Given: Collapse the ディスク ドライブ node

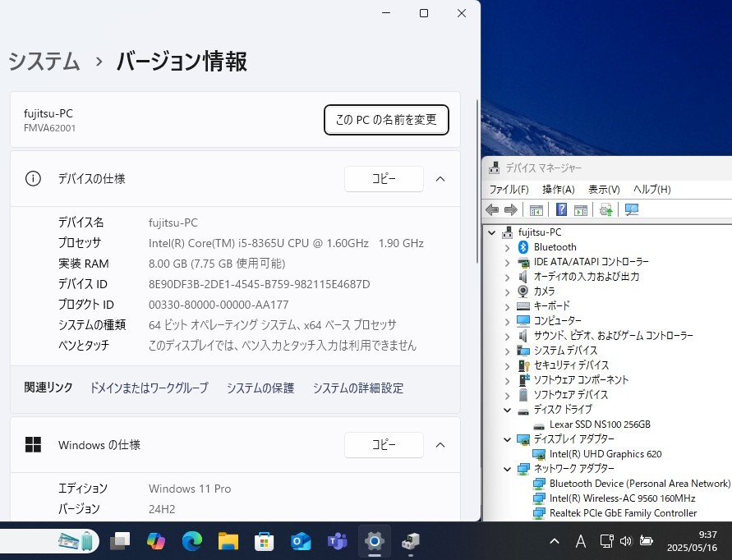Looking at the screenshot, I should click(507, 409).
